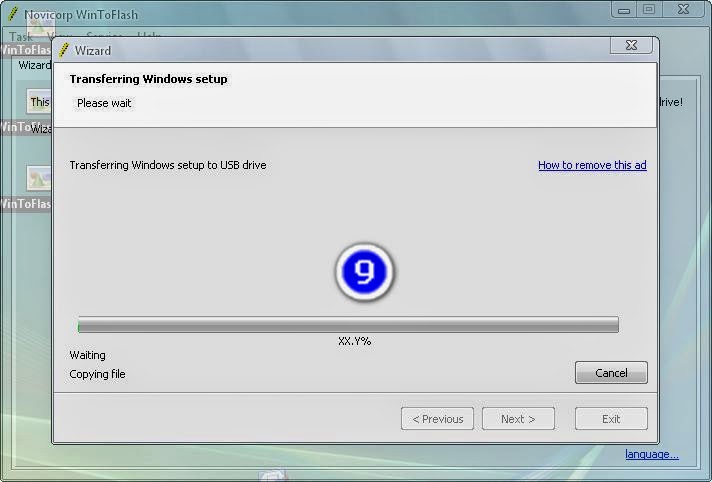
Task: Click the 'XX.Y%' progress percentage text
Action: [x=355, y=341]
